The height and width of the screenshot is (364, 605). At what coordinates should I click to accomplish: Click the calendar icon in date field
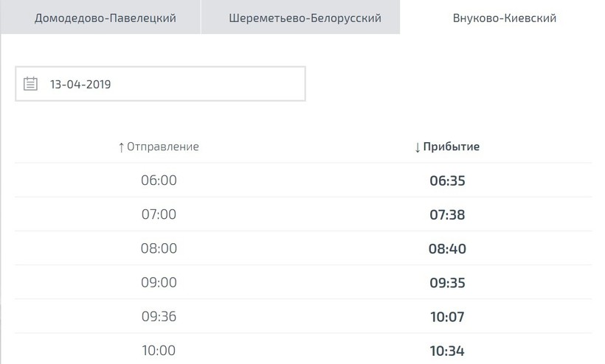tap(30, 83)
